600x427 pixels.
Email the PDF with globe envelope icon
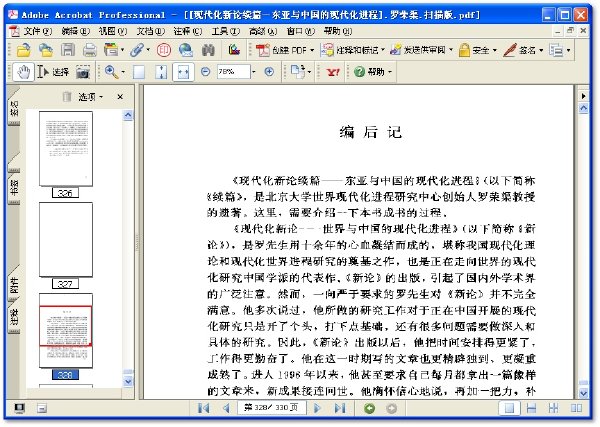(186, 50)
